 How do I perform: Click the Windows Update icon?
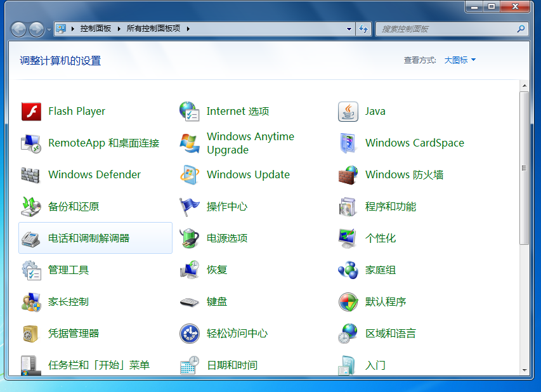click(x=190, y=175)
